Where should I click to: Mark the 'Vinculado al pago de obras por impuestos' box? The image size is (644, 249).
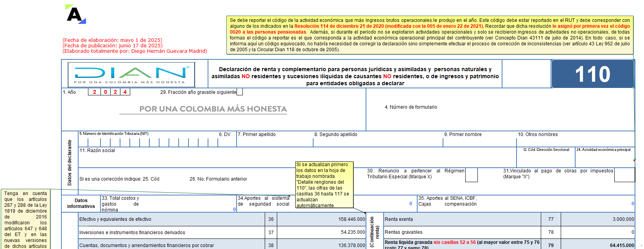624,175
